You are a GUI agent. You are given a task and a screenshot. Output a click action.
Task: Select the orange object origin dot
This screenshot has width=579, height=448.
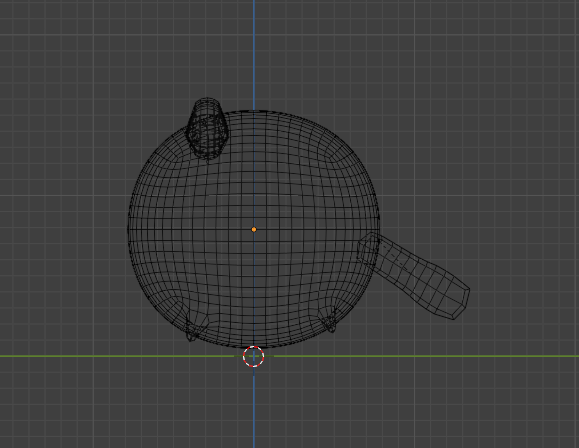pos(254,229)
